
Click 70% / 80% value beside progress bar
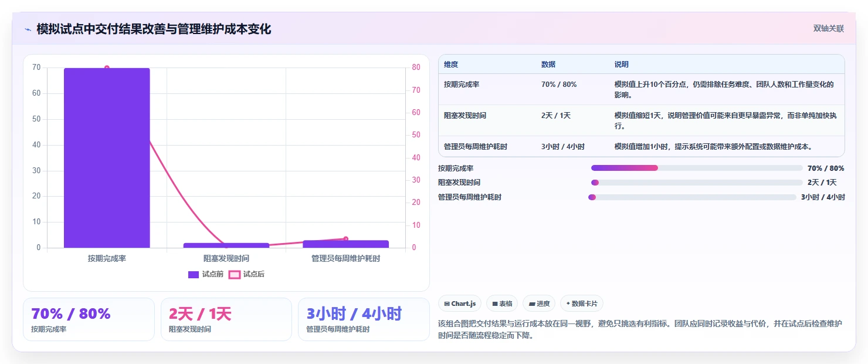pyautogui.click(x=826, y=168)
